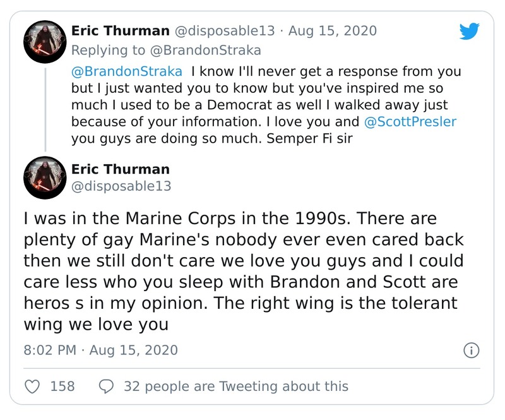Click @disposable13 handle under main author name

(x=121, y=186)
